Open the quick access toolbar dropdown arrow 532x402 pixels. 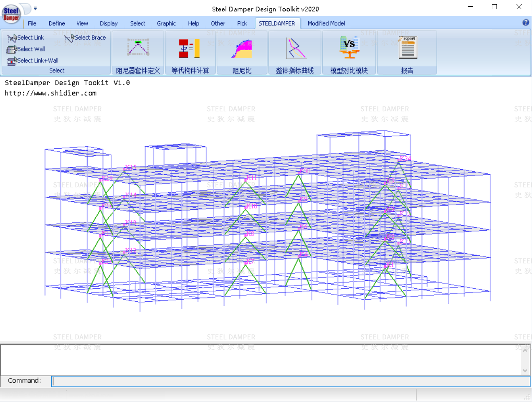[35, 8]
